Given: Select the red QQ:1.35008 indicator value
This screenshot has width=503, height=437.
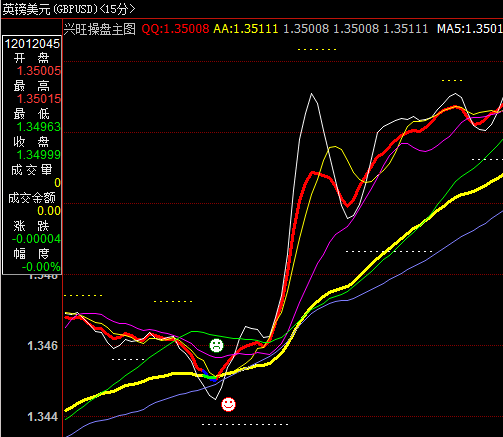Looking at the screenshot, I should pos(175,29).
